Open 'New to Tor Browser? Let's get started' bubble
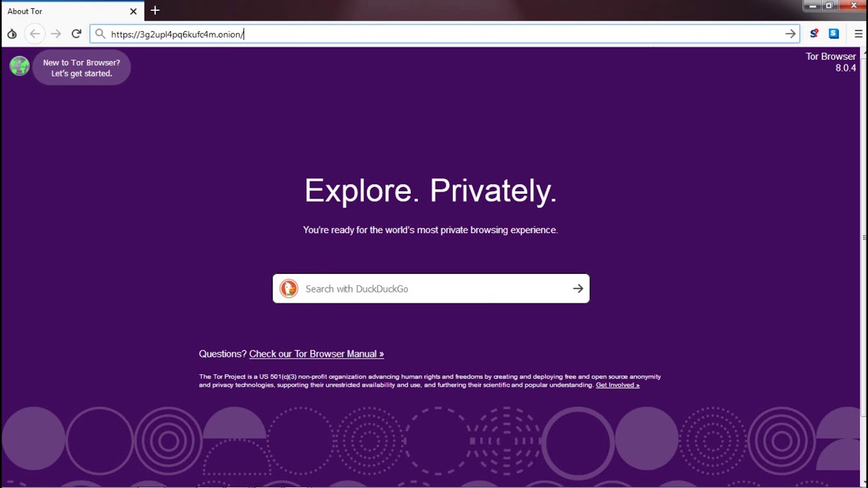The height and width of the screenshot is (488, 868). click(x=81, y=68)
